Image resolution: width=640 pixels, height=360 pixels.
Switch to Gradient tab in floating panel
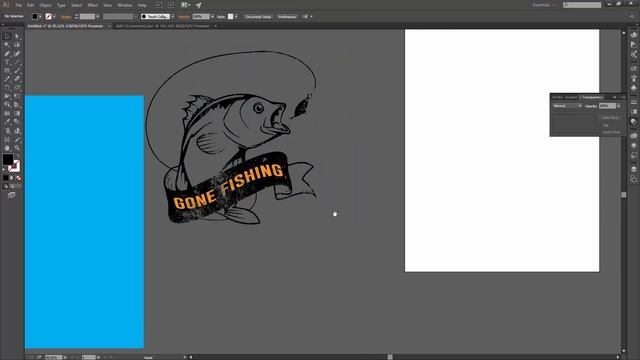coord(571,98)
